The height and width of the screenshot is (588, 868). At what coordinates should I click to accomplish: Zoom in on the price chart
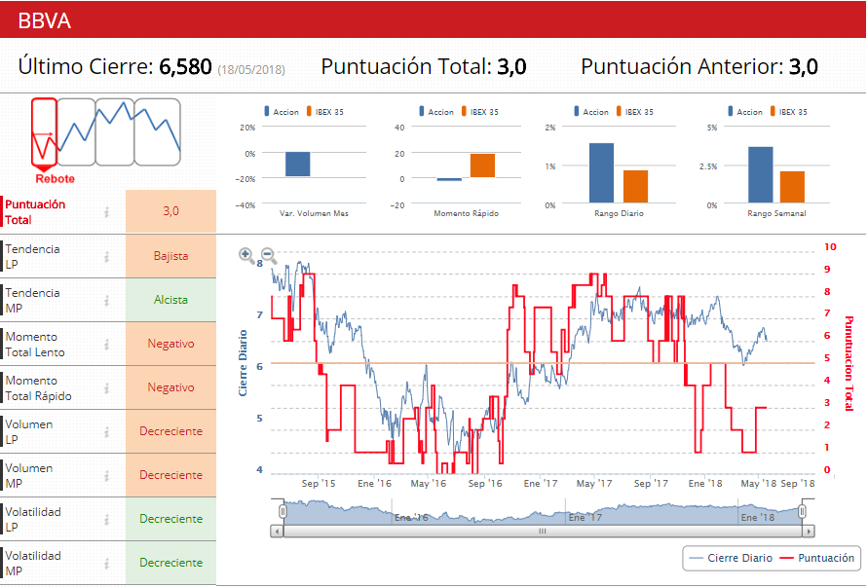point(246,255)
